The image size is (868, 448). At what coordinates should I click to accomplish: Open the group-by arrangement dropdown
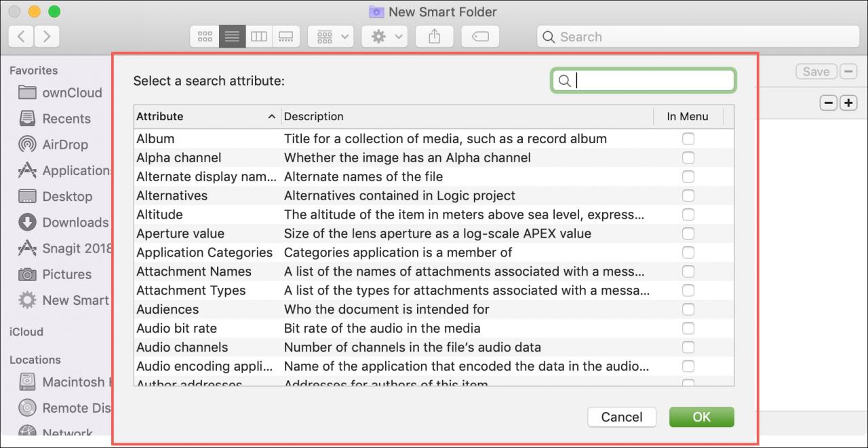pos(330,37)
